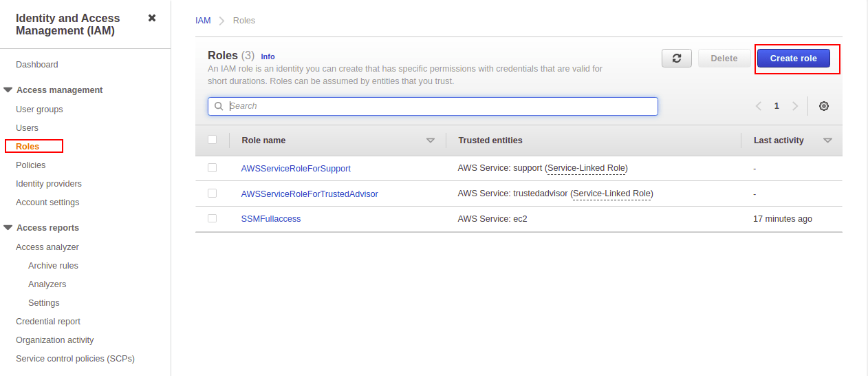Sort by Role name arrow
Viewport: 868px width, 376px height.
click(431, 140)
